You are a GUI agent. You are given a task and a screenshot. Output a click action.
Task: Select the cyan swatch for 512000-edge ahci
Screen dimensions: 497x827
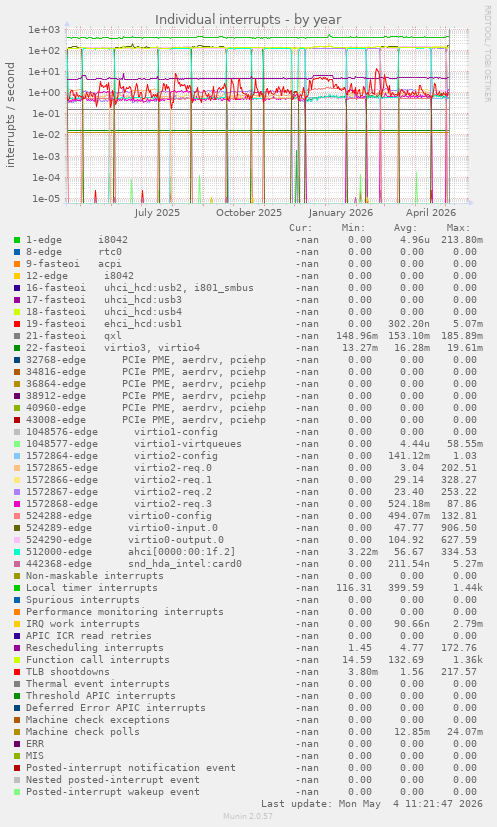(17, 552)
